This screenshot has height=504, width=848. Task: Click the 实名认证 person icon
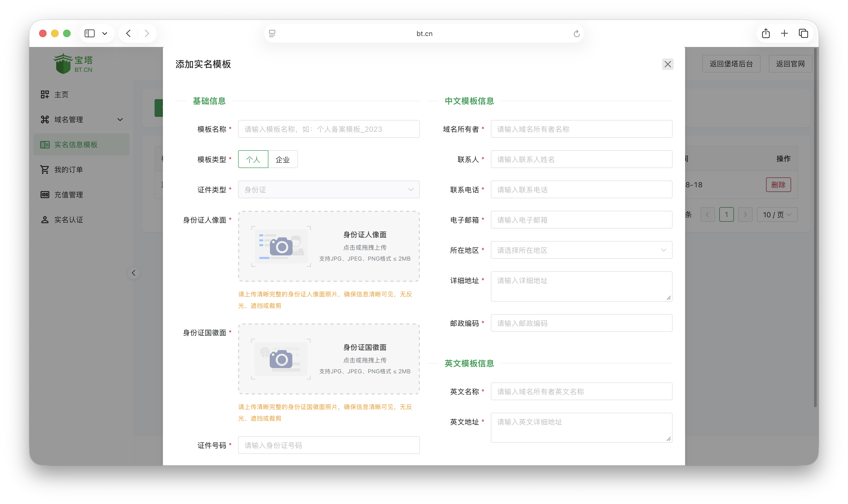tap(45, 220)
